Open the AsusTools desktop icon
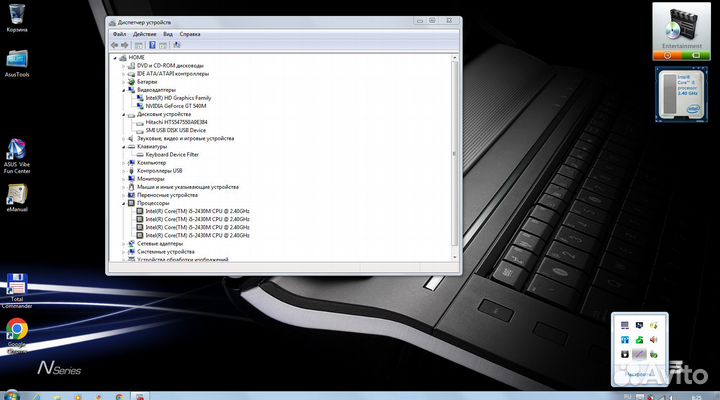This screenshot has height=400, width=720. pyautogui.click(x=17, y=64)
